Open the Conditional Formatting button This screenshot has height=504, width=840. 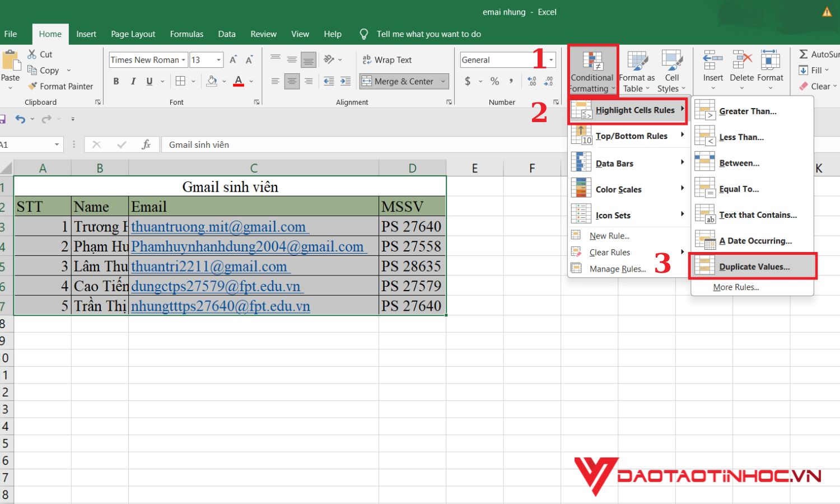[x=592, y=71]
